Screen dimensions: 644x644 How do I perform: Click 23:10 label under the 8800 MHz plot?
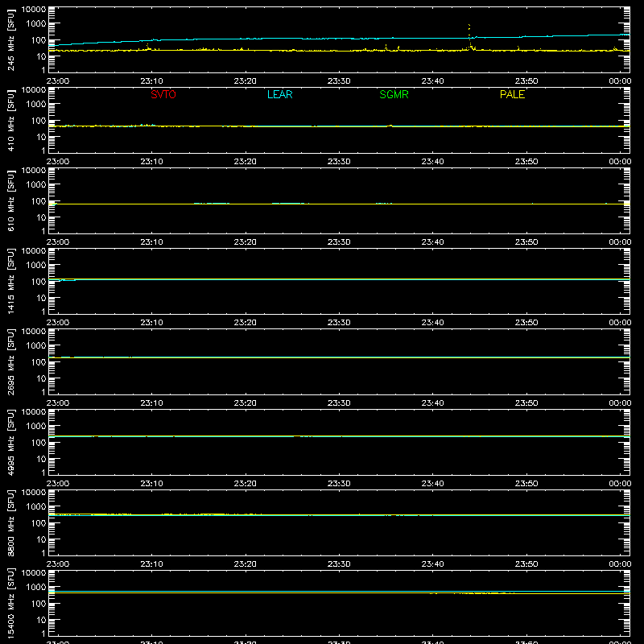pos(151,564)
